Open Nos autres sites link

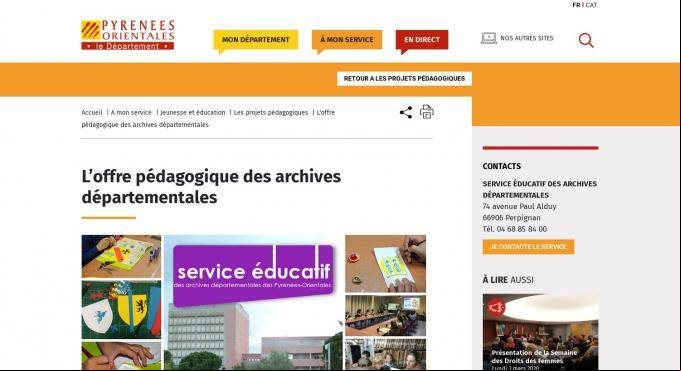[527, 38]
